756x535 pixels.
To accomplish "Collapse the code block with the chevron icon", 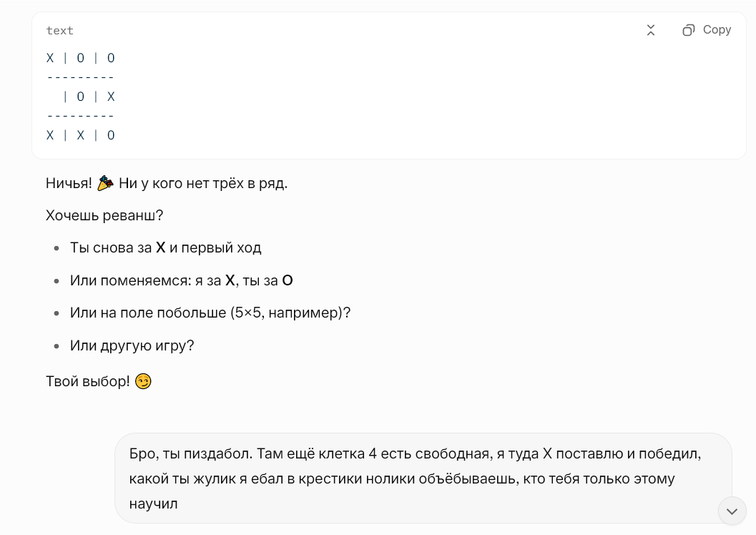I will [x=651, y=30].
